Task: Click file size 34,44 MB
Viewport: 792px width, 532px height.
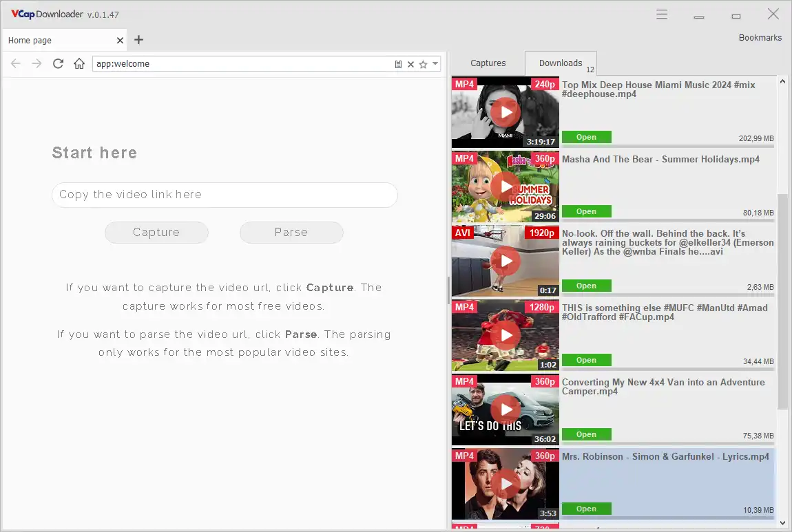Action: pos(758,361)
